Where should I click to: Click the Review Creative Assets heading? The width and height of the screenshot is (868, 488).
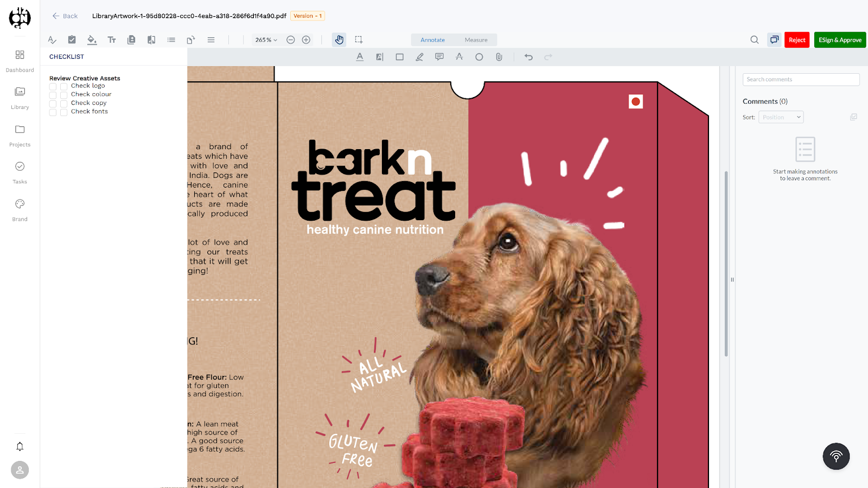click(x=85, y=78)
